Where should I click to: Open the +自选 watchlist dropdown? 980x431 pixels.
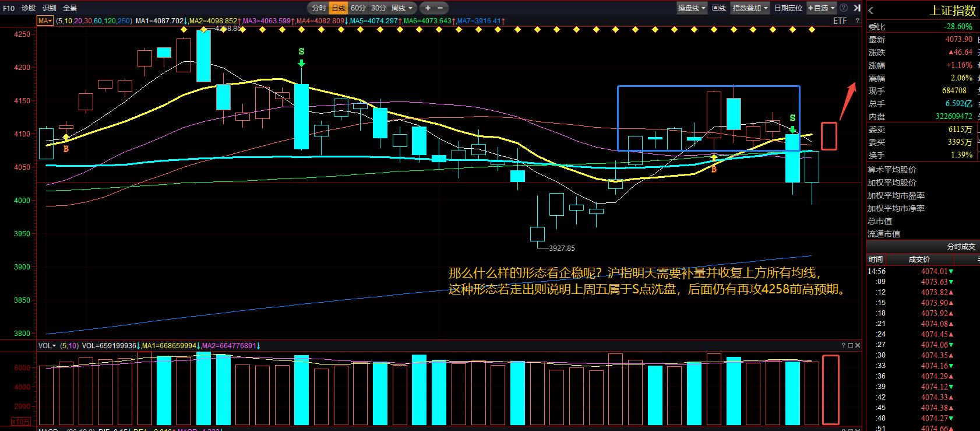point(822,8)
